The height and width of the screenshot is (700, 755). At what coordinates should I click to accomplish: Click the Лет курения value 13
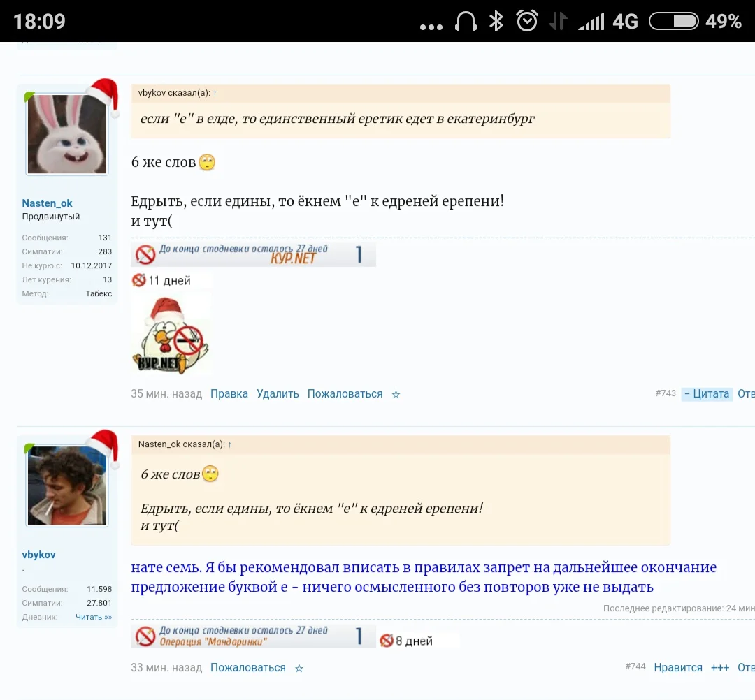[108, 279]
